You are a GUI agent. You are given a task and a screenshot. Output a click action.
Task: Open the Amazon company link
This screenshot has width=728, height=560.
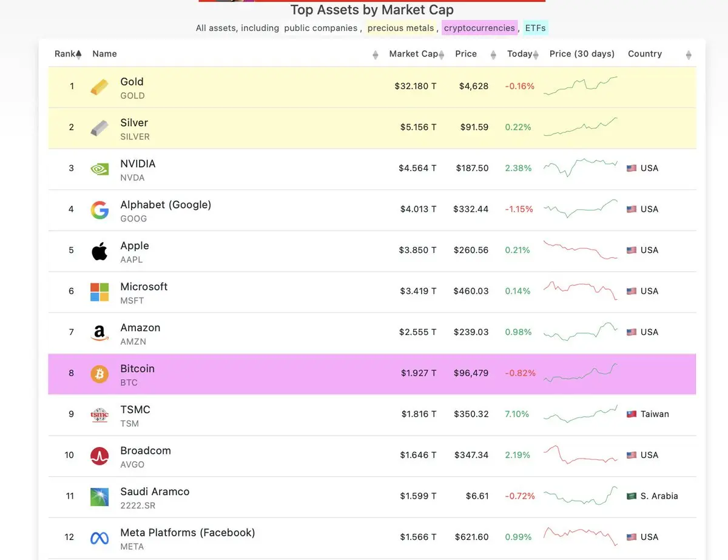click(140, 328)
